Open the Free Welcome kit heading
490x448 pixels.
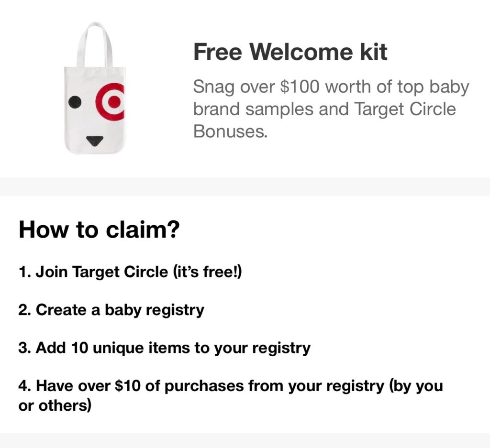click(290, 52)
